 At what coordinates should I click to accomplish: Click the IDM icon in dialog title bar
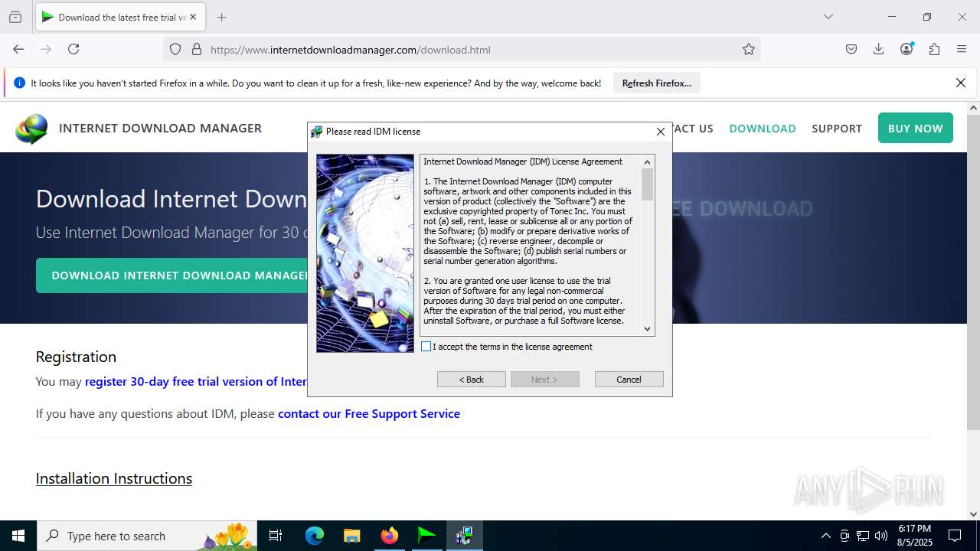tap(316, 132)
